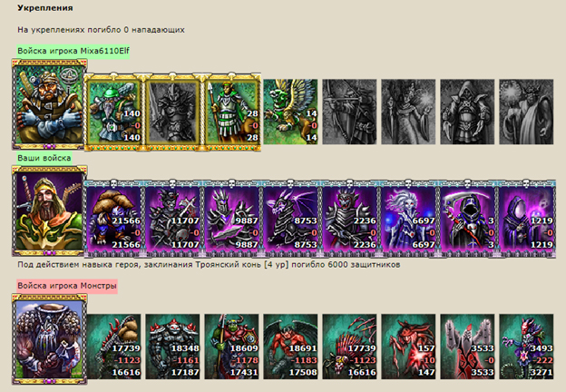Select the orc rider unit with 18609
The width and height of the screenshot is (566, 392).
[231, 347]
